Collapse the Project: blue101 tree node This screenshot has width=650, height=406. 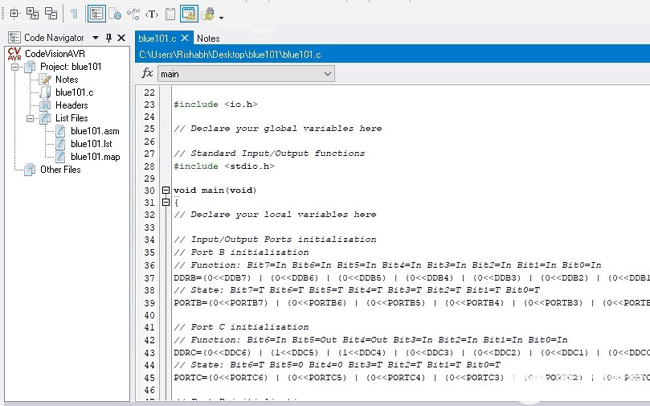point(15,67)
